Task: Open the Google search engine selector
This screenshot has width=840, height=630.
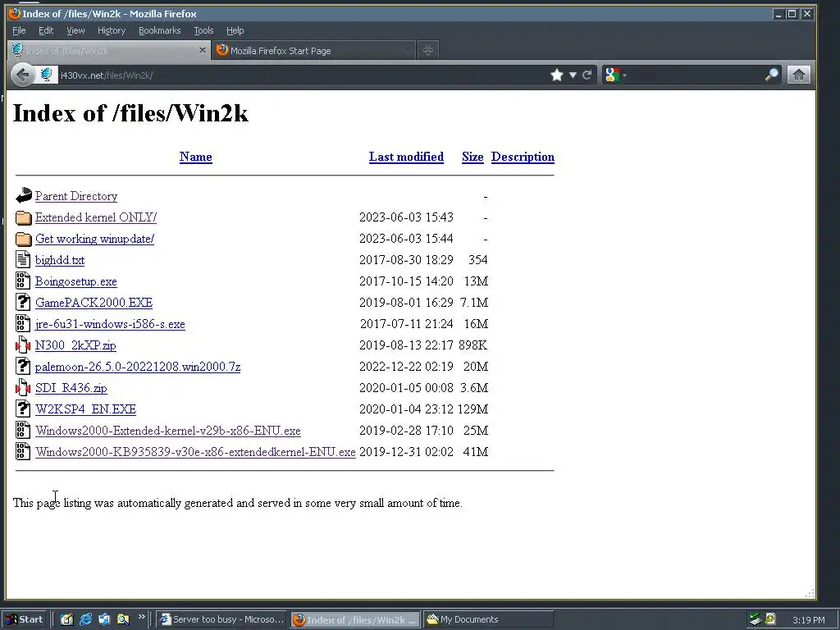Action: click(615, 75)
